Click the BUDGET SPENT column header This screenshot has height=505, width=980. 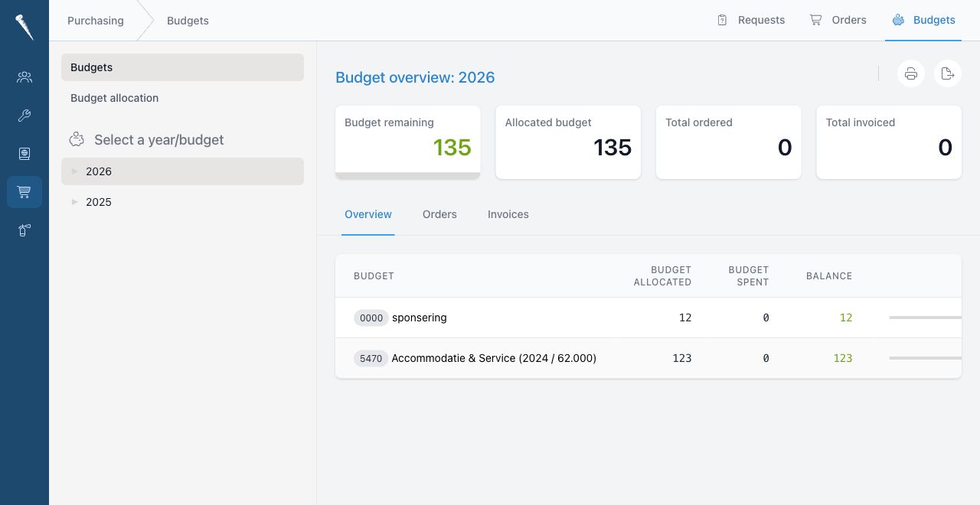(x=748, y=276)
